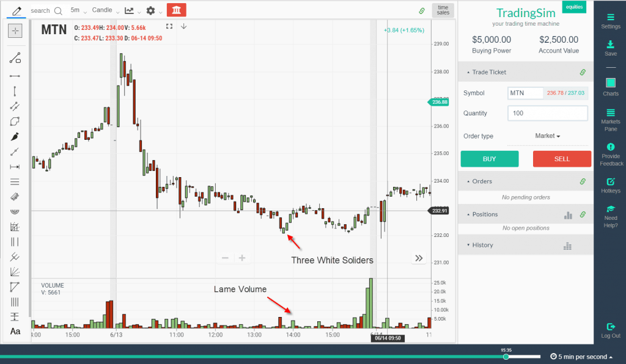Open the 5m timeframe dropdown
Screen dimensions: 626x364
[x=78, y=10]
